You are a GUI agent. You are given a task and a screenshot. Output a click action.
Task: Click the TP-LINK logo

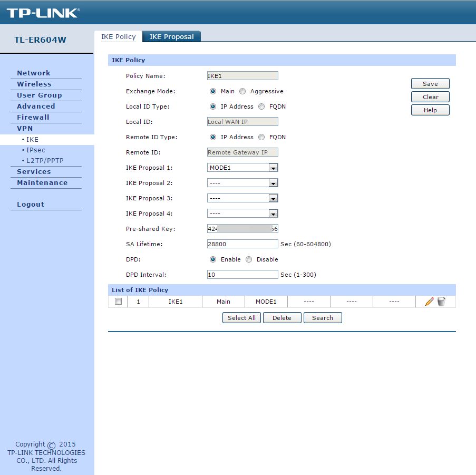pos(43,13)
